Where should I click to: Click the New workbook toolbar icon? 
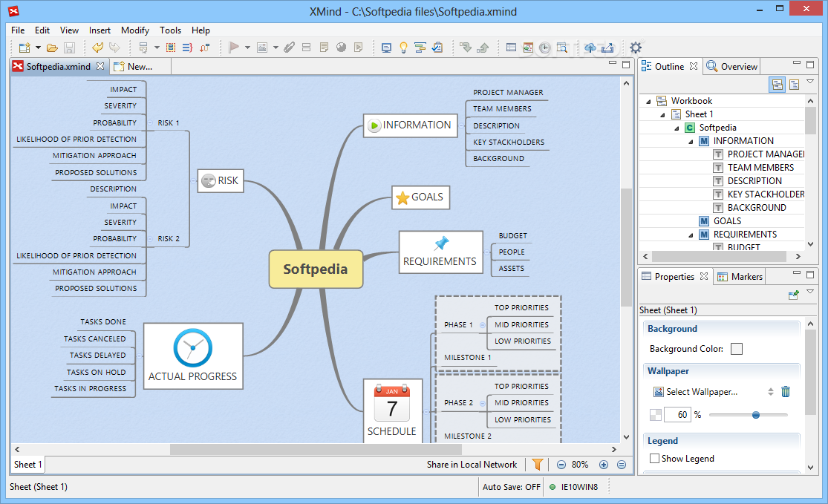25,48
